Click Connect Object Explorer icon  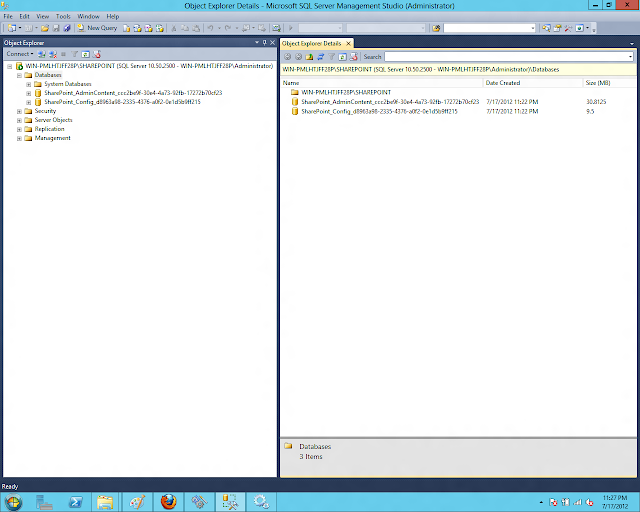(x=41, y=54)
